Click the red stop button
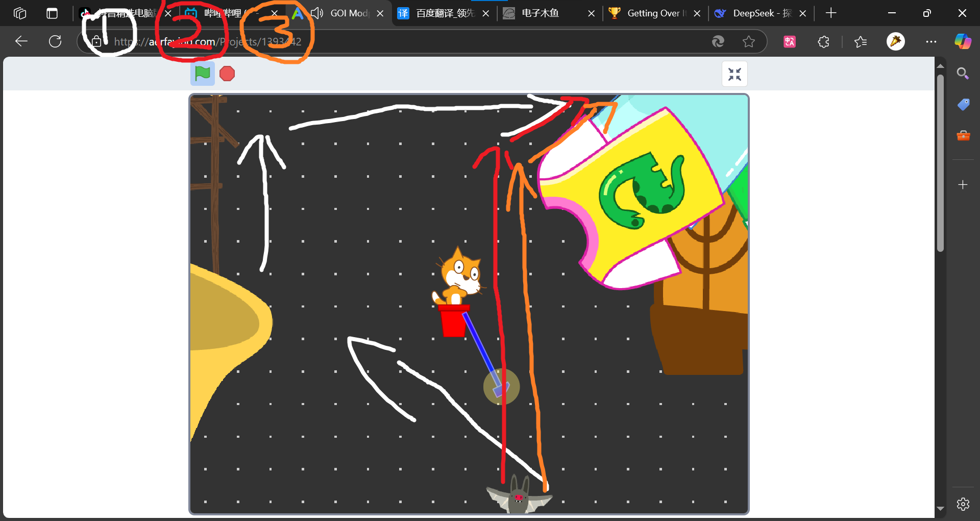This screenshot has height=521, width=980. (x=227, y=74)
